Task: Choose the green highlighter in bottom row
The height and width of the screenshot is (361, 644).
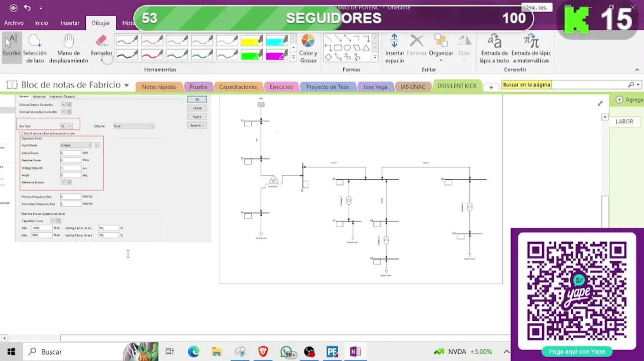Action: [x=252, y=55]
